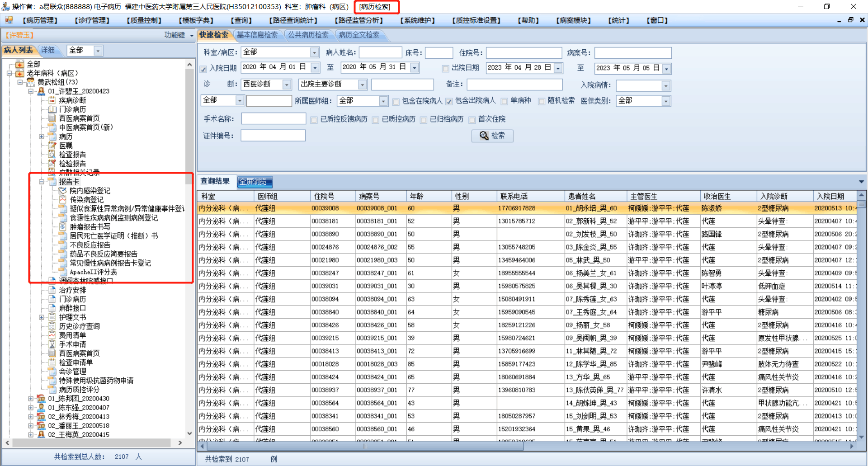Image resolution: width=868 pixels, height=466 pixels.
Task: Switch to the 病历全文检索 tab
Action: coord(359,35)
